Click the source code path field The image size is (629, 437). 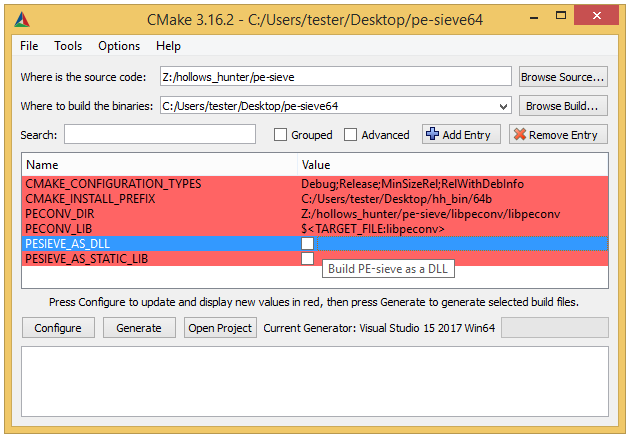(x=335, y=77)
